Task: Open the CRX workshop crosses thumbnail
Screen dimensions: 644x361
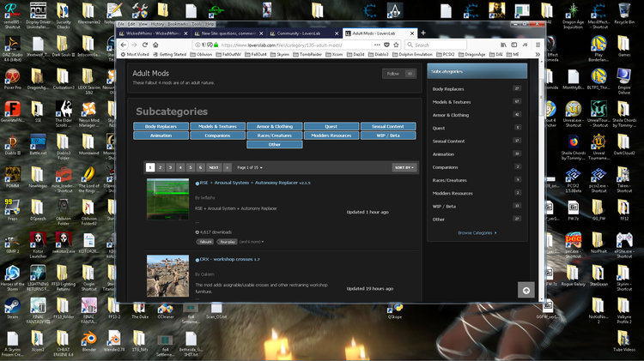Action: tap(167, 275)
